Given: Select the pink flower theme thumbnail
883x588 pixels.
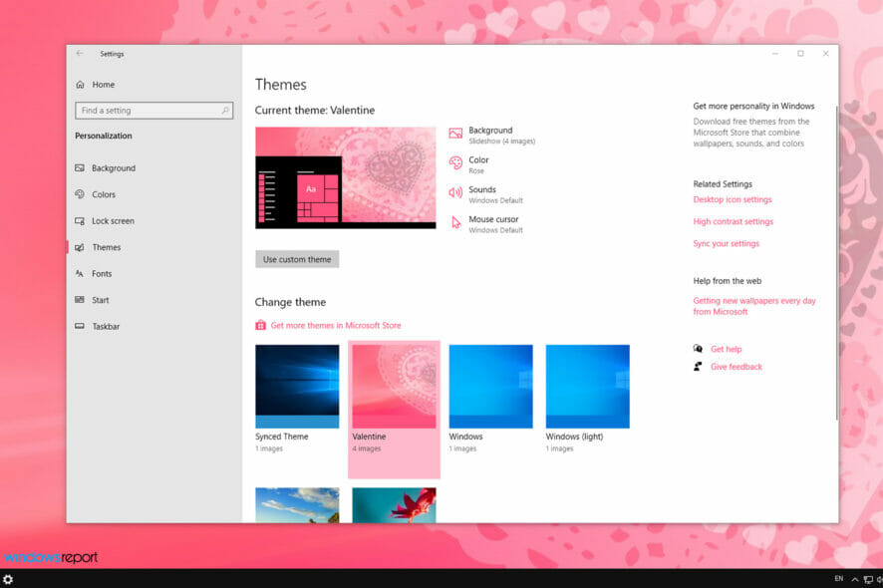Looking at the screenshot, I should click(394, 505).
